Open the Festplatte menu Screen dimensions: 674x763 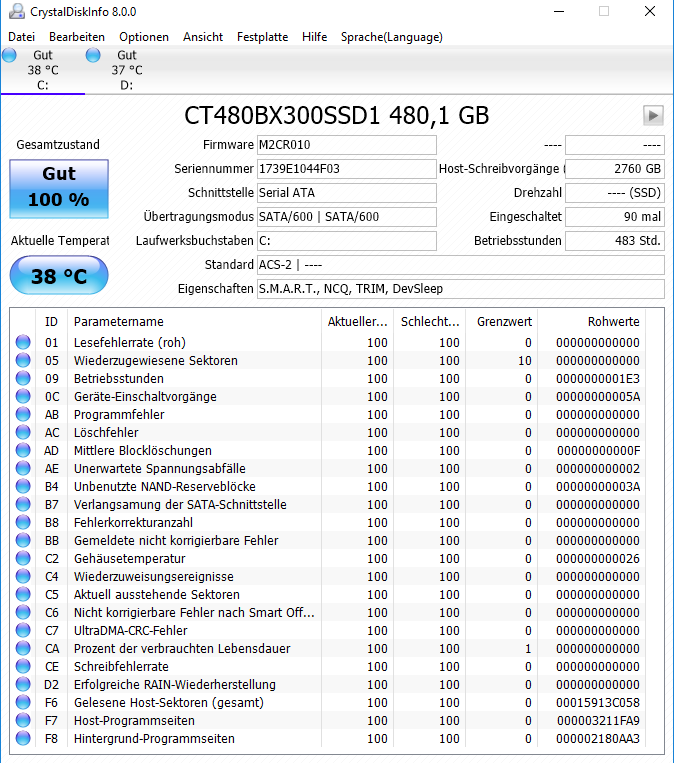coord(262,37)
